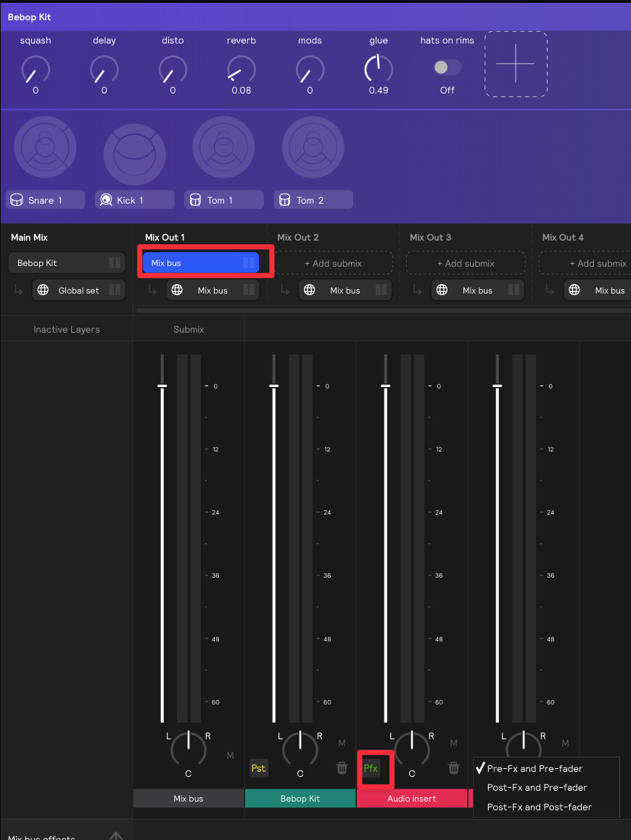
Task: Click the globe icon beside Global set
Action: pos(44,291)
